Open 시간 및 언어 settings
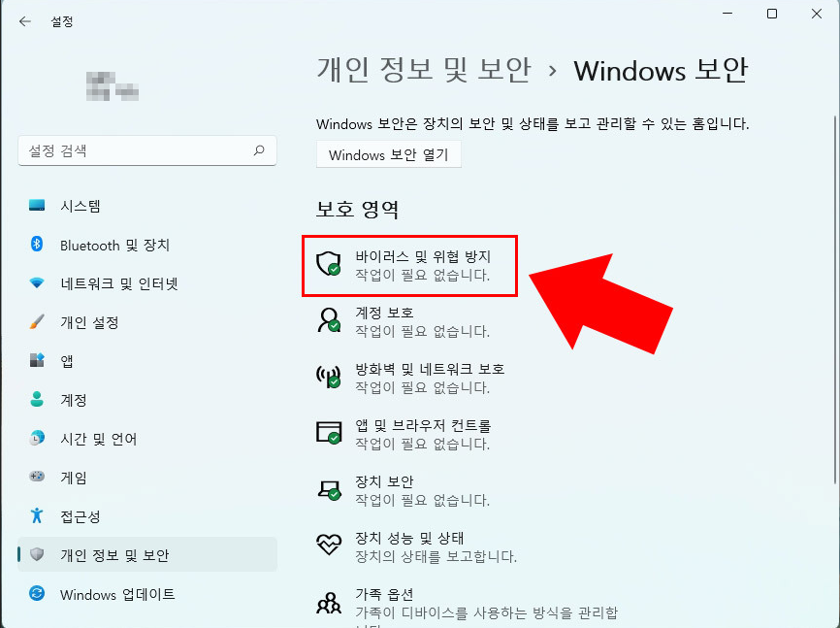This screenshot has width=840, height=628. pyautogui.click(x=147, y=438)
